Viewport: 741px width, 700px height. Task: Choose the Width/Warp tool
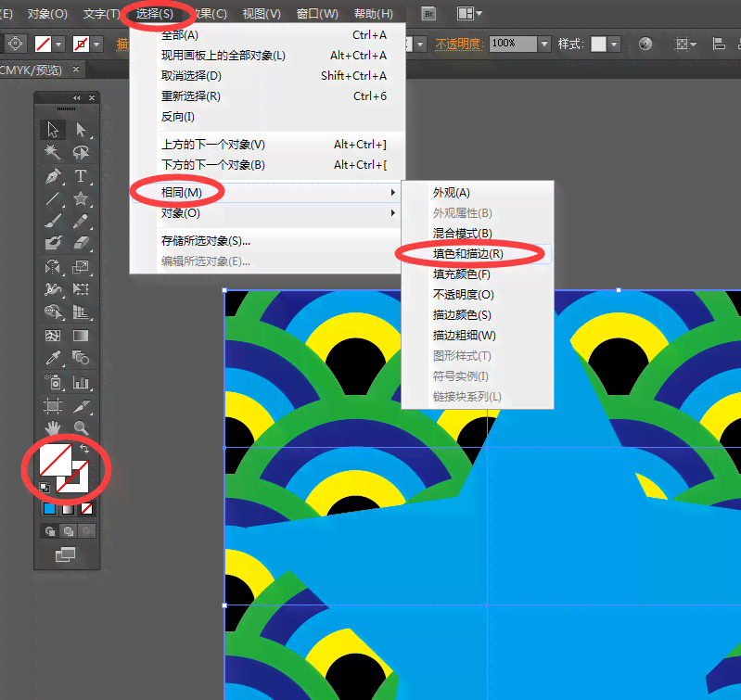53,289
